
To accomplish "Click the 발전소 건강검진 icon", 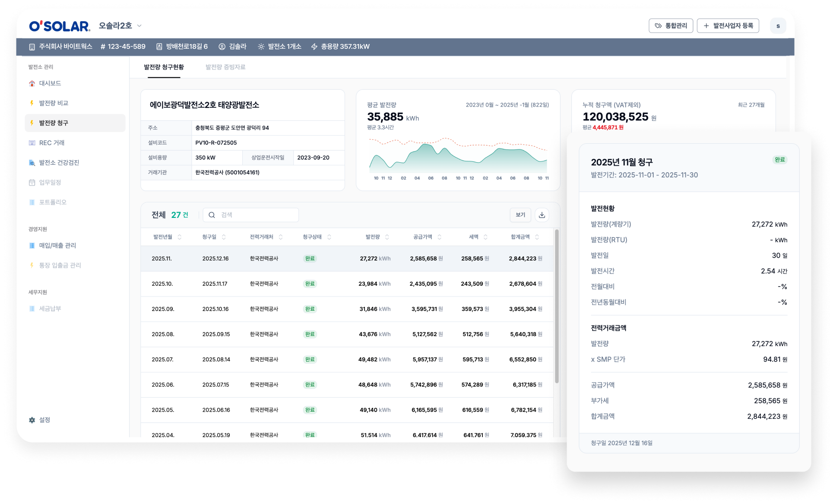I will (x=32, y=163).
